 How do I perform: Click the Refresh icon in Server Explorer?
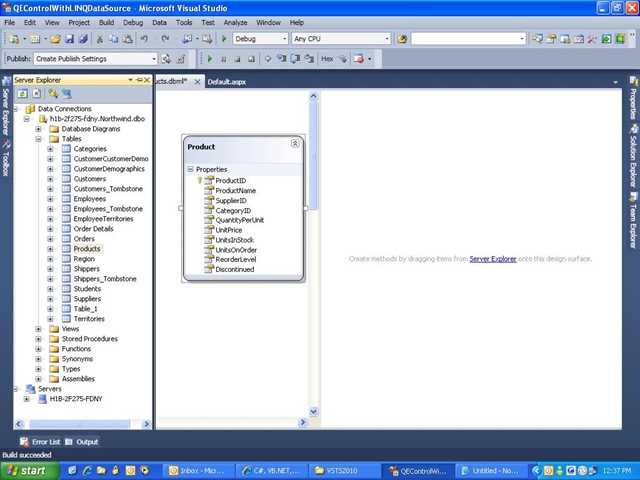pos(22,93)
